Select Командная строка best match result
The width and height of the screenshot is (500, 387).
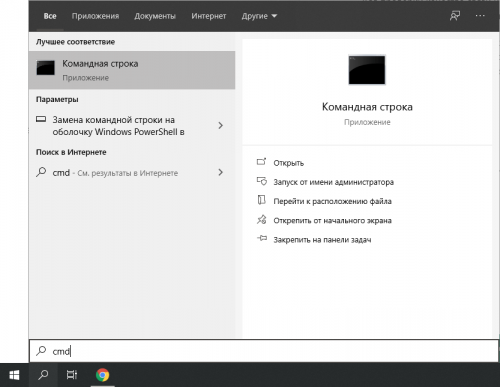[x=132, y=70]
